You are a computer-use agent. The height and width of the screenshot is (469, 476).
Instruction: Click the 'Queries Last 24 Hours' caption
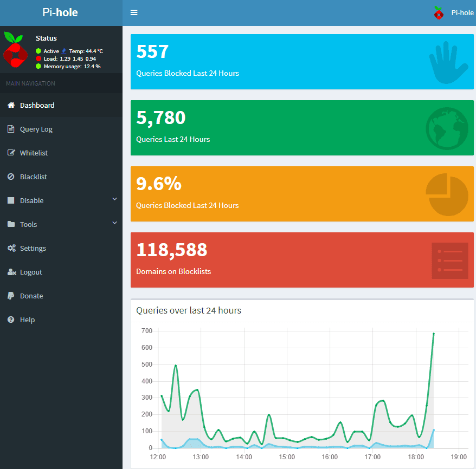pyautogui.click(x=173, y=139)
